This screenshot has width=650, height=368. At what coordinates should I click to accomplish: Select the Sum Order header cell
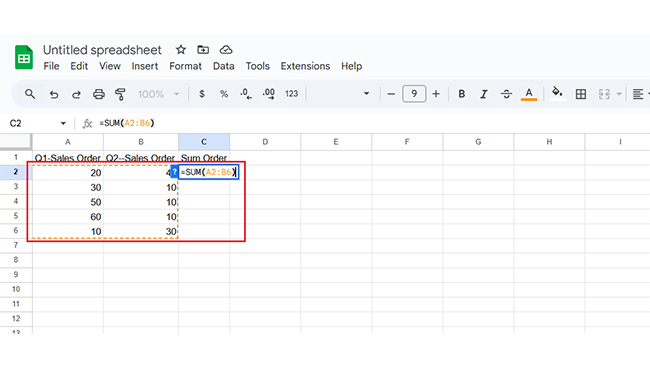(x=204, y=158)
